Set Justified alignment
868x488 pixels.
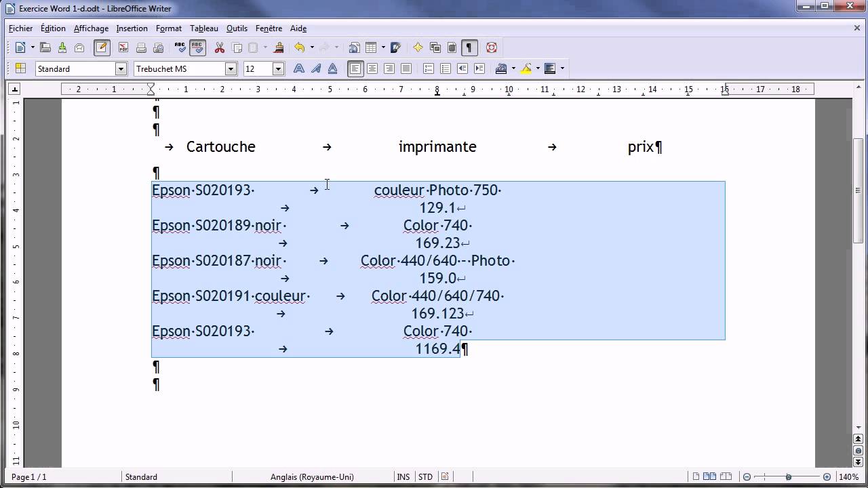[406, 68]
